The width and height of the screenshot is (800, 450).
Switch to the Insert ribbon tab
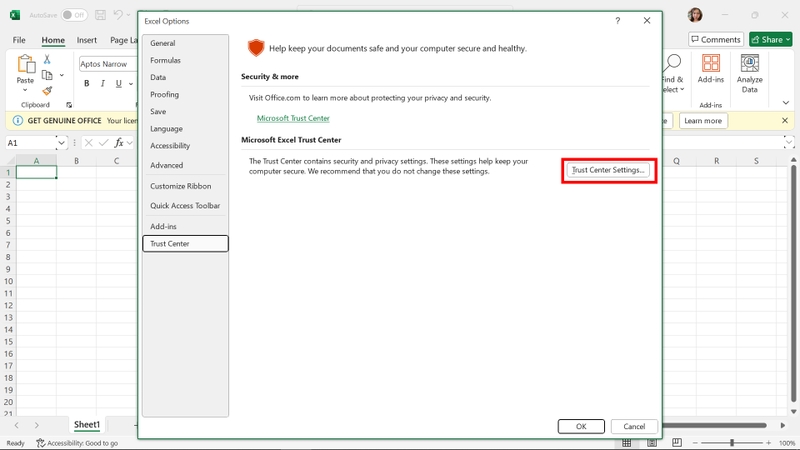tap(87, 40)
